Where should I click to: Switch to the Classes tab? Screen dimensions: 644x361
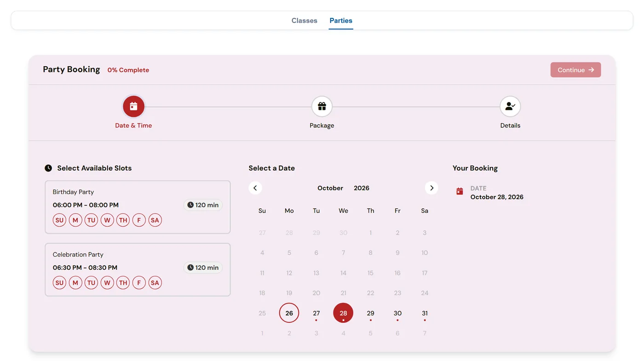pos(305,21)
